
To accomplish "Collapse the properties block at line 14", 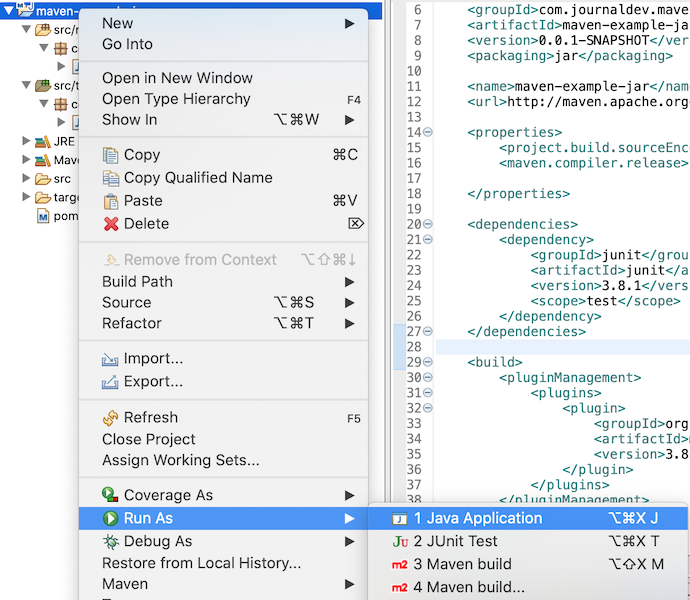I will click(428, 132).
